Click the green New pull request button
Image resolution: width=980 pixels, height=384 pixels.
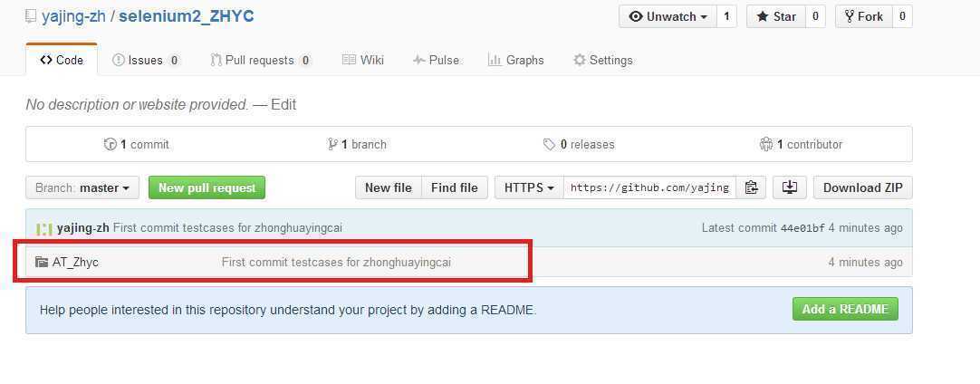click(x=207, y=187)
